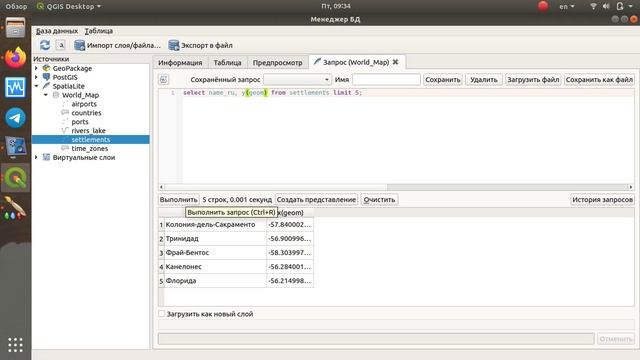Select the time_zones table

pyautogui.click(x=89, y=149)
